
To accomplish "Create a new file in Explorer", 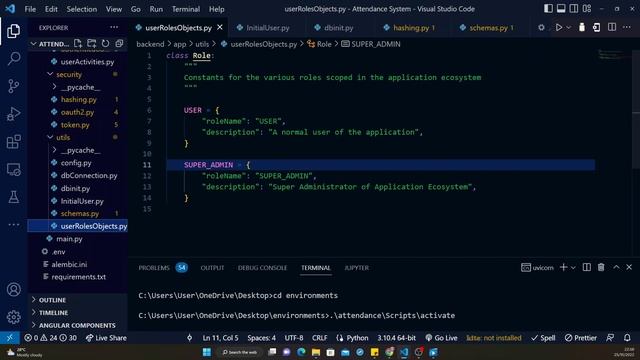I will [78, 43].
